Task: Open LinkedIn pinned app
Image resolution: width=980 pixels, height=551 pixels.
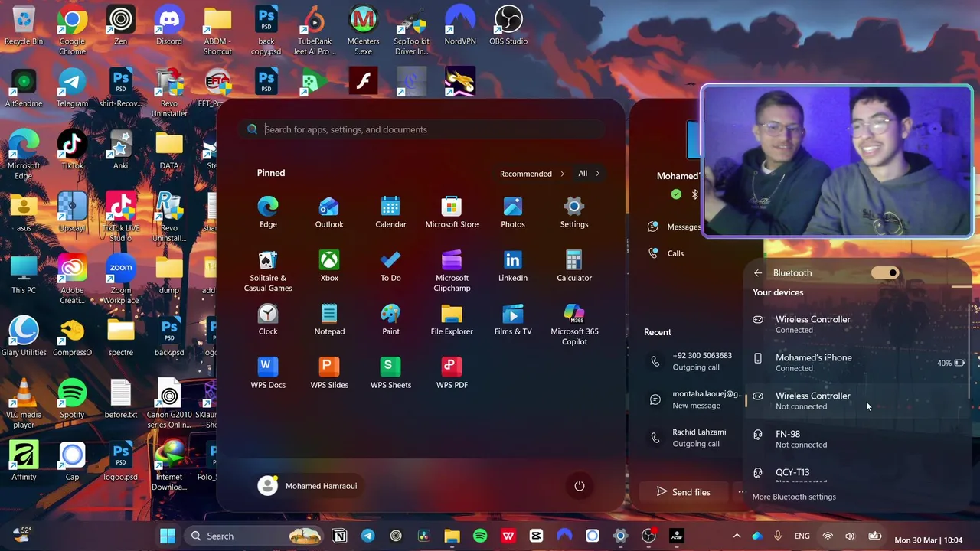Action: 513,266
